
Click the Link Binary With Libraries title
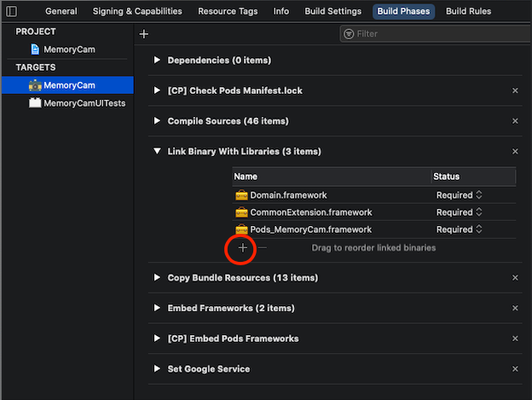pyautogui.click(x=245, y=151)
